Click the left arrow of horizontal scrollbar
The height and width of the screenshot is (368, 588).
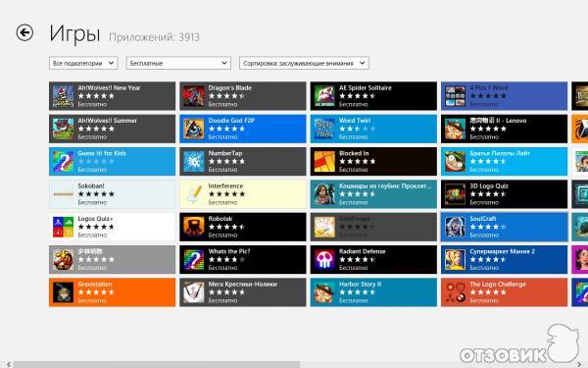pyautogui.click(x=9, y=364)
